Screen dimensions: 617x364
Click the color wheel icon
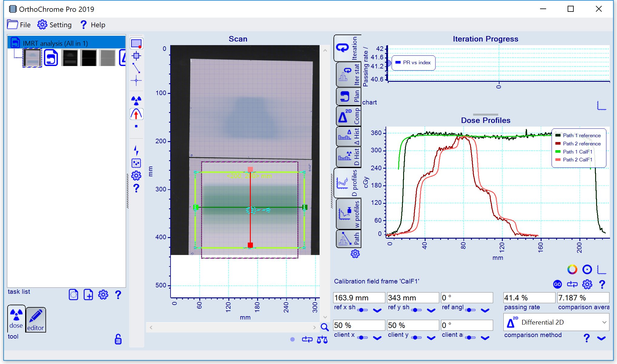(x=572, y=269)
